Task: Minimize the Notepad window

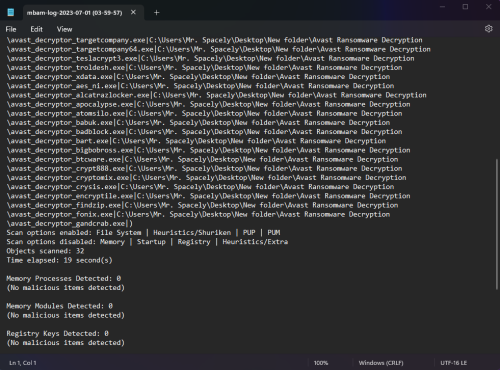Action: (x=442, y=7)
